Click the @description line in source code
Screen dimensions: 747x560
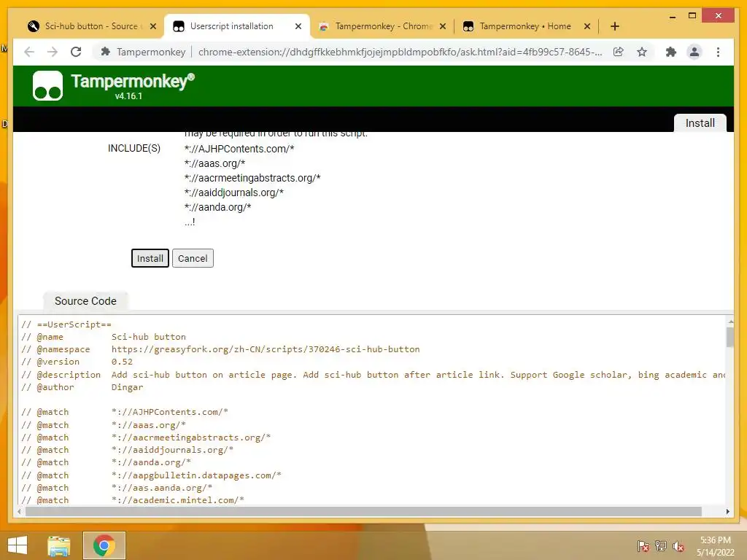(373, 375)
